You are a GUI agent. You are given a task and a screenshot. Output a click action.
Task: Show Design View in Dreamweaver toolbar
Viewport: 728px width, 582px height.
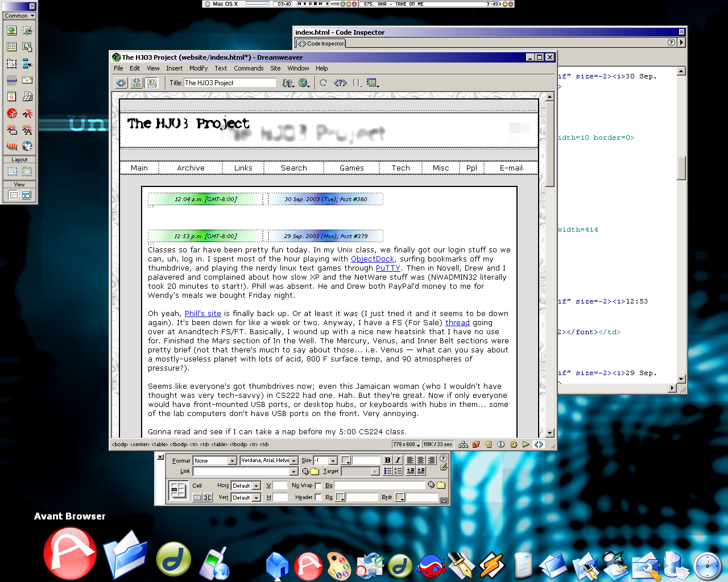152,83
